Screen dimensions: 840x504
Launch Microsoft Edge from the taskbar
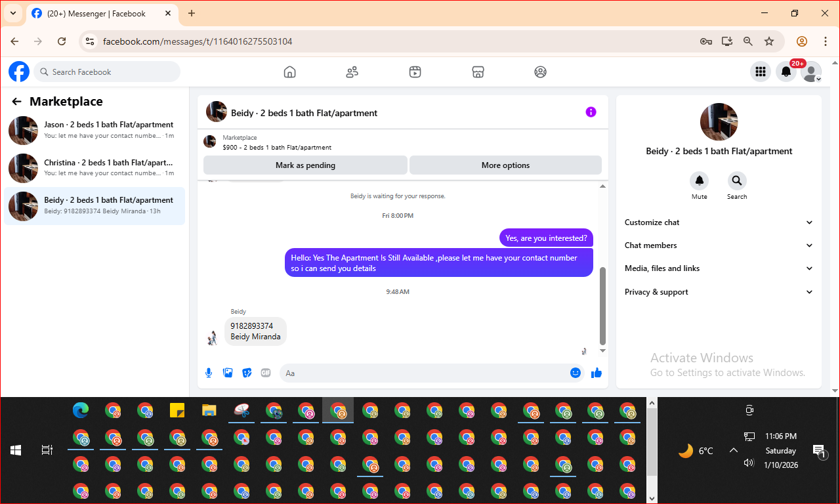[81, 411]
